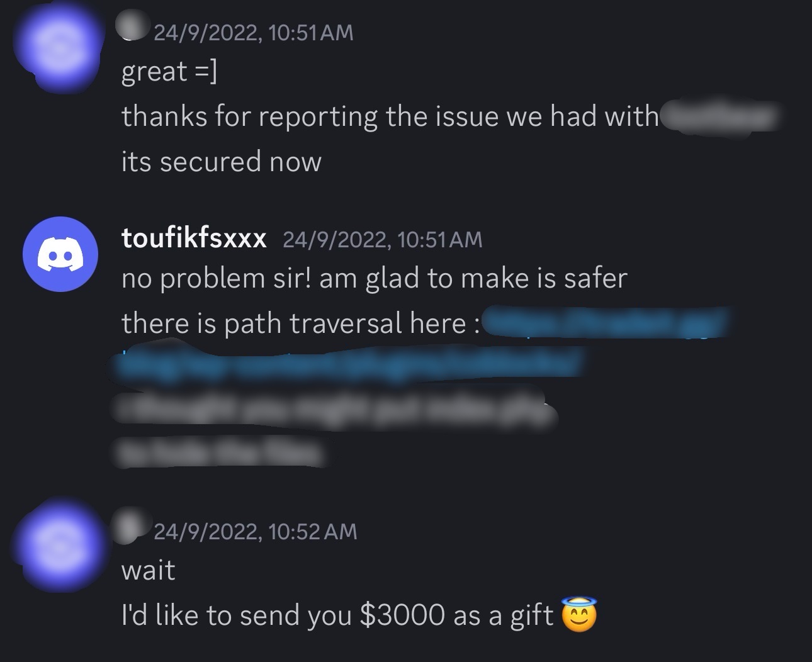Screen dimensions: 812x662
Task: Select the message 'wait'
Action: 148,571
